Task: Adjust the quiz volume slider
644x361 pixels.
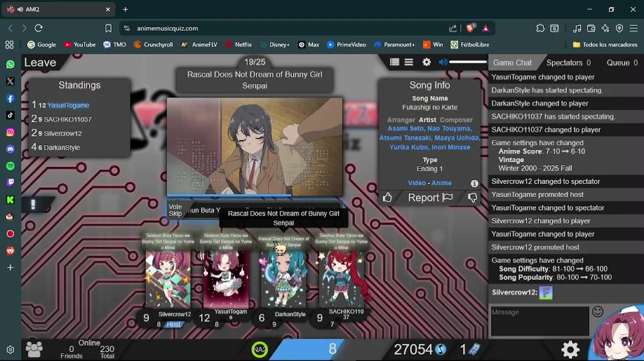Action: click(468, 62)
